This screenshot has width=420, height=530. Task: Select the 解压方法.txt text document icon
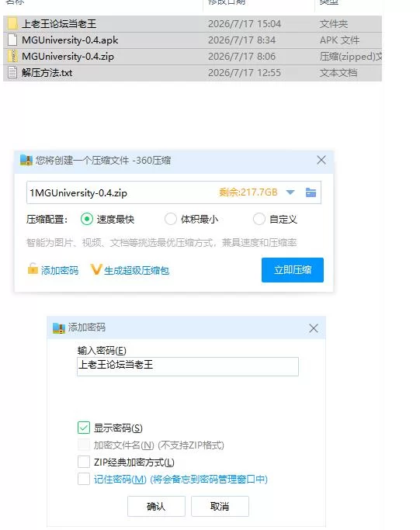(x=12, y=72)
